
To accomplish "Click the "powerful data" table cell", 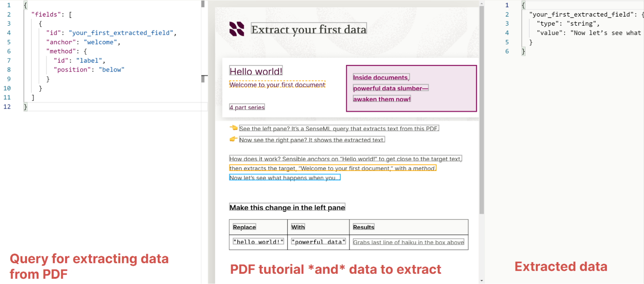I will click(x=318, y=242).
